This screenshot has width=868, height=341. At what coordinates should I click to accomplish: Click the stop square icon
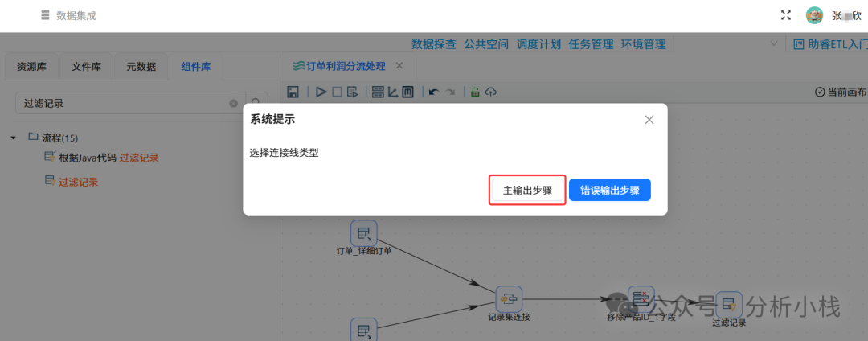click(337, 92)
